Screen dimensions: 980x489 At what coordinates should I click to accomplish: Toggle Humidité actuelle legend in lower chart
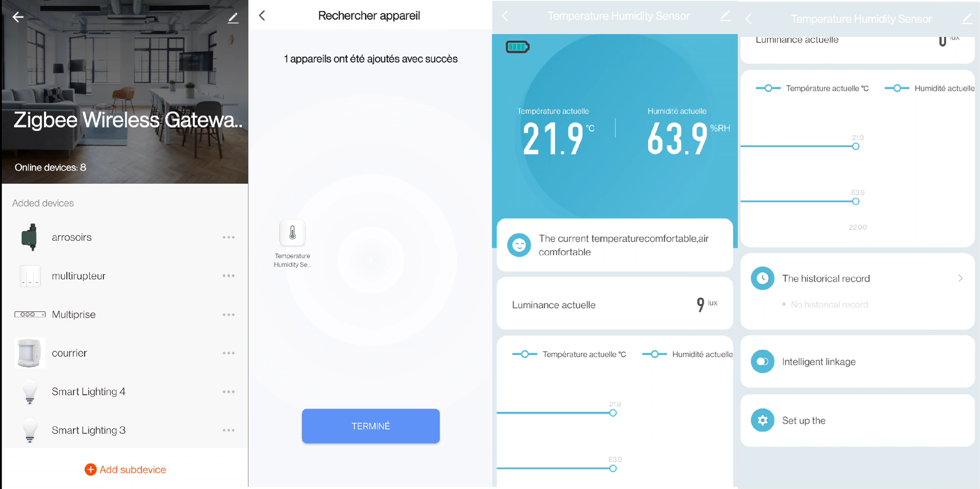pyautogui.click(x=687, y=354)
